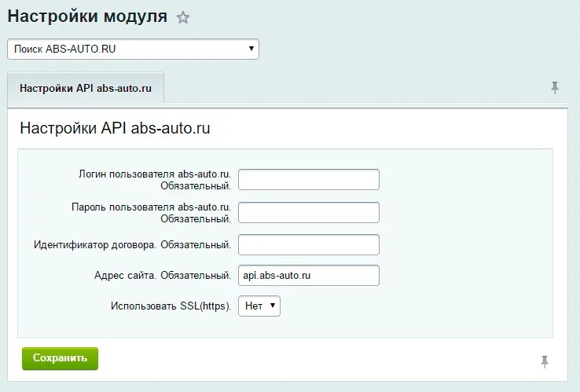Focus the Логин пользователя input field

308,179
